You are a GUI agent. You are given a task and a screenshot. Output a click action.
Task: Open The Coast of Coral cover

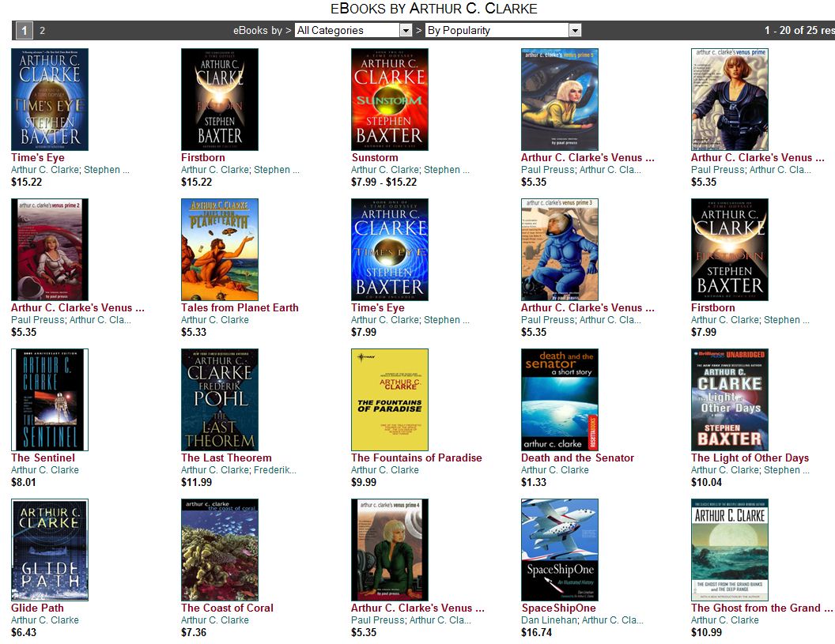tap(219, 550)
